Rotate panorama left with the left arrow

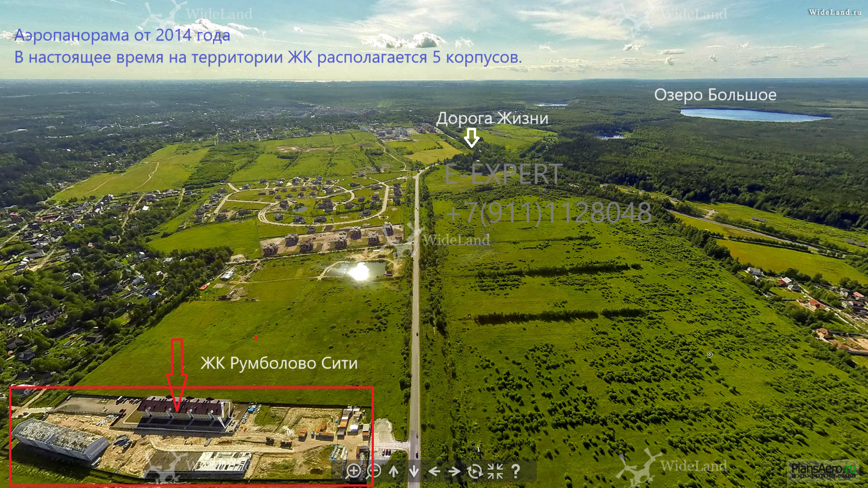click(434, 471)
